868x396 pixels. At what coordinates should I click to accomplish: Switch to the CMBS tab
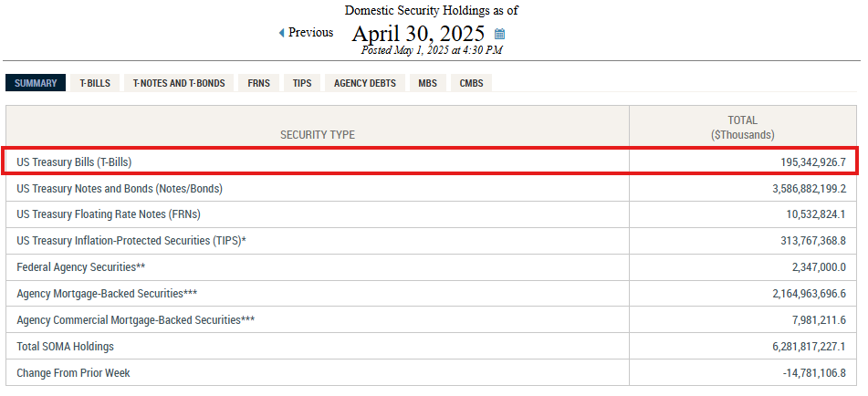471,83
